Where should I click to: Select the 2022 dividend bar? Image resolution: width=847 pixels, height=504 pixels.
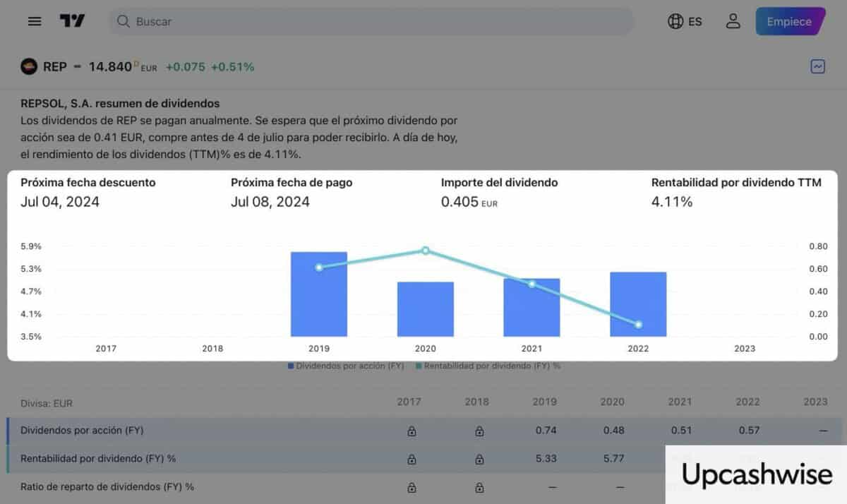[638, 304]
